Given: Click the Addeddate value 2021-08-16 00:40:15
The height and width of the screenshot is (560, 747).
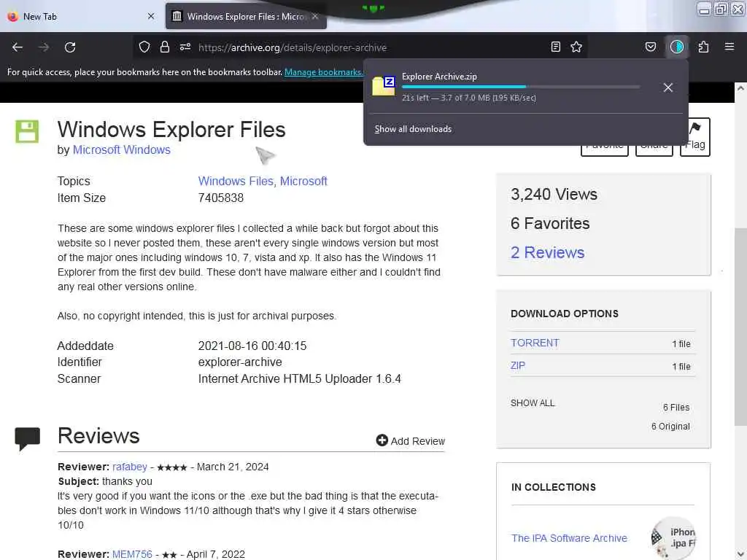Looking at the screenshot, I should click(252, 346).
